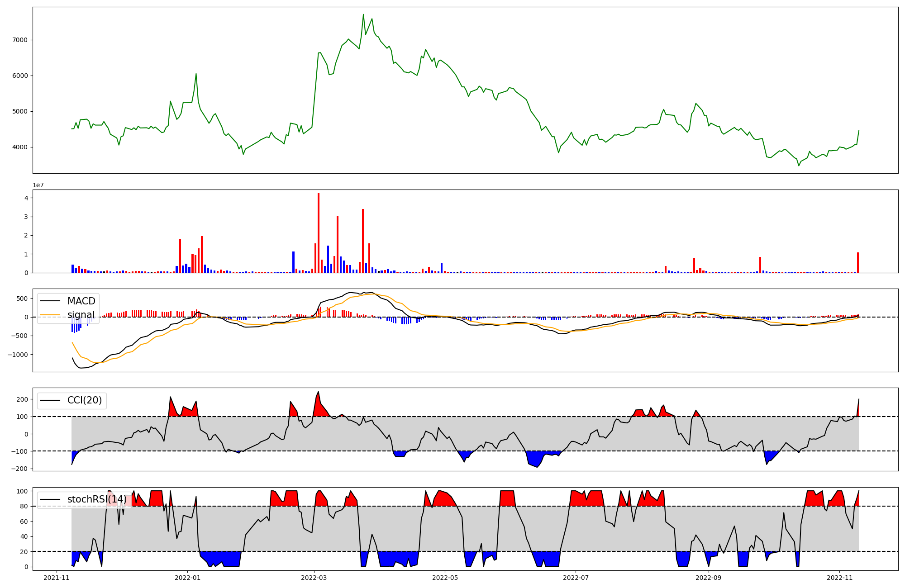Click the orange signal legend line sample
Viewport: 905px width, 588px height.
(51, 315)
